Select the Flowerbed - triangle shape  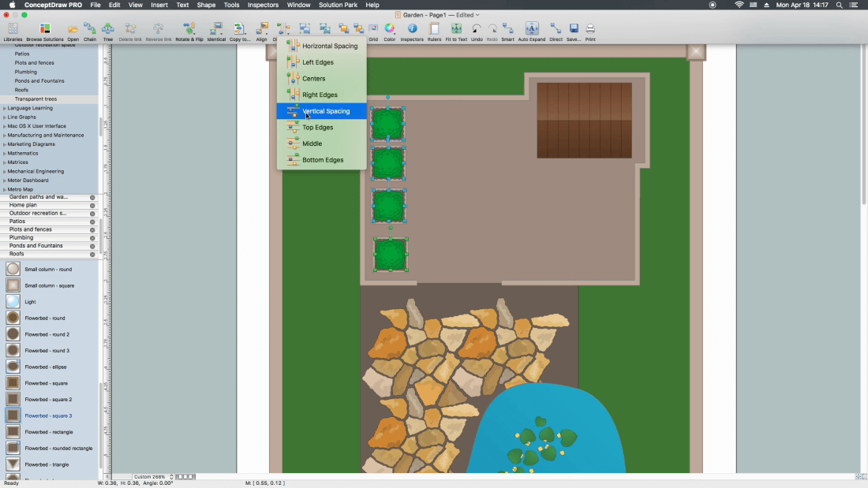tap(47, 464)
